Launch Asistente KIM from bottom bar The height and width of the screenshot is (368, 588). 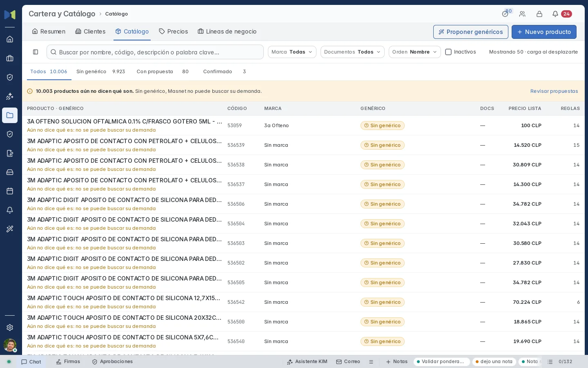pos(307,362)
